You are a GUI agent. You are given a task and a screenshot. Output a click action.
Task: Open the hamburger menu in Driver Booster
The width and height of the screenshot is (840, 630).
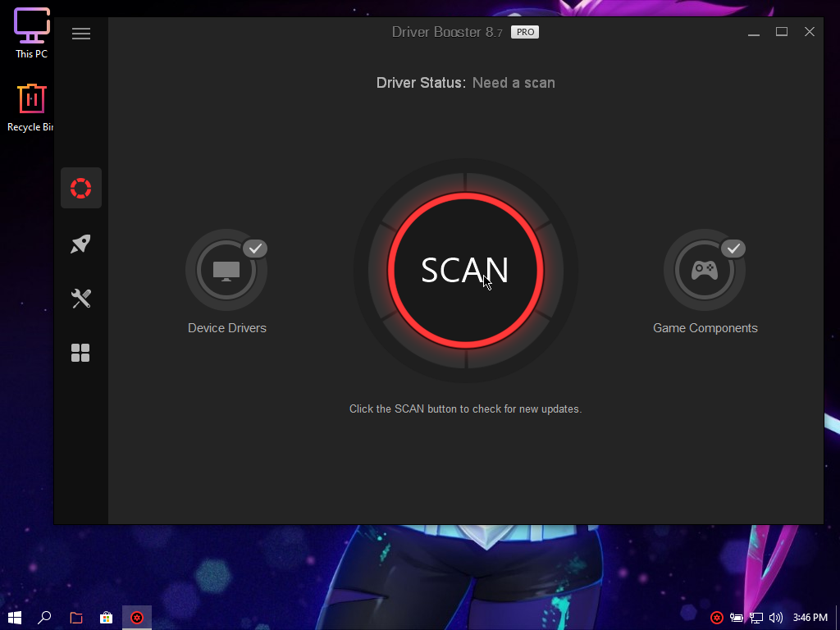(x=81, y=33)
